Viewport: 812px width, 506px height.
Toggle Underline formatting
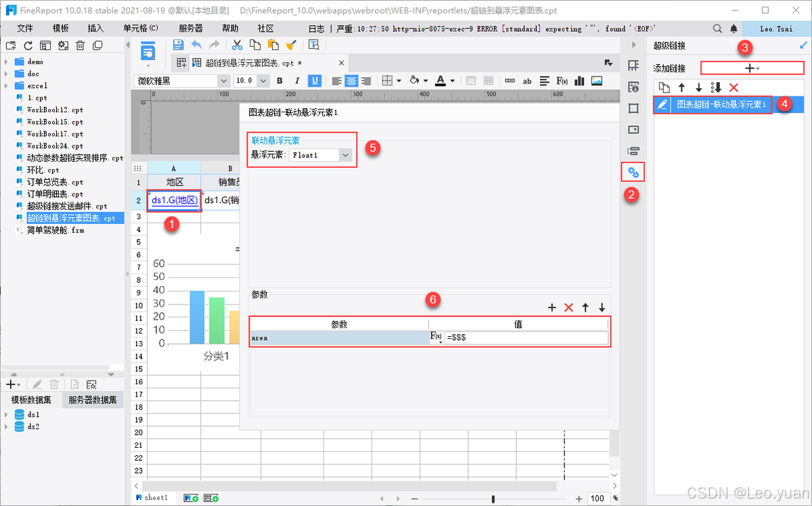point(315,80)
